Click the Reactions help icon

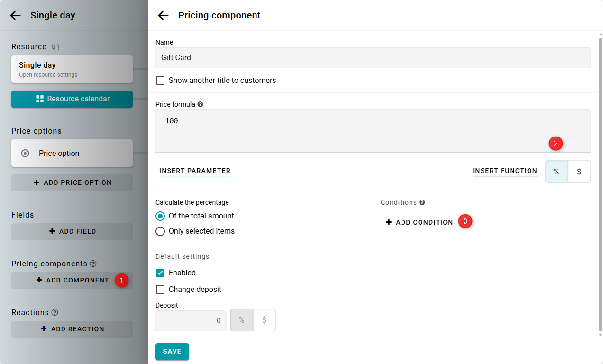click(x=55, y=313)
